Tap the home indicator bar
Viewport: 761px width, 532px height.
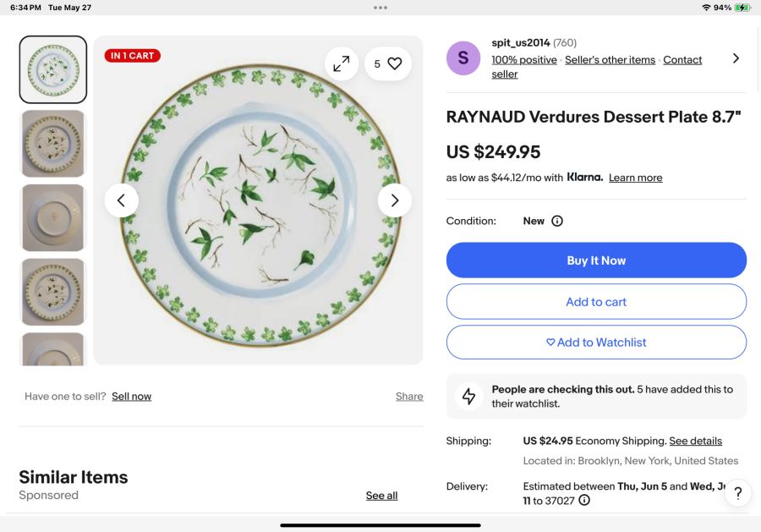pyautogui.click(x=380, y=525)
